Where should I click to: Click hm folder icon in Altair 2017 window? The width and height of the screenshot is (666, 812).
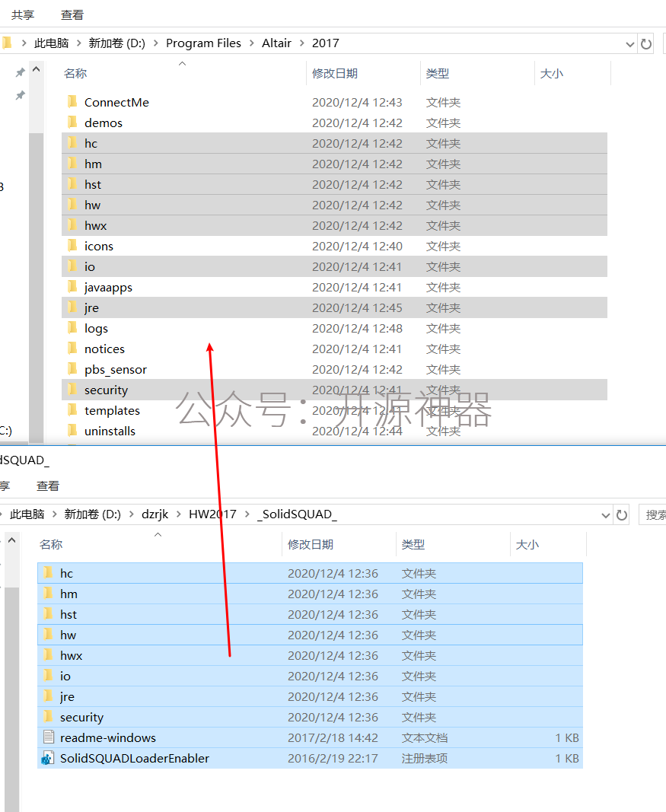click(72, 163)
